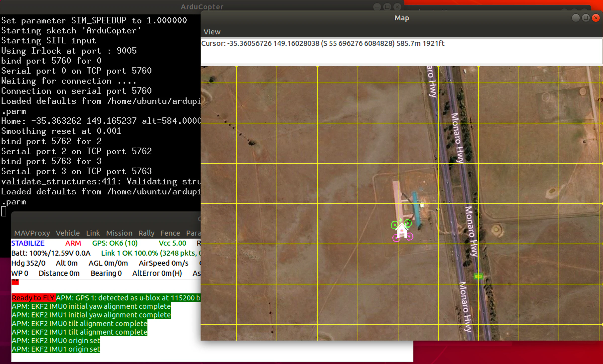Open the Link menu
Screen dimensions: 603x364
pyautogui.click(x=93, y=233)
